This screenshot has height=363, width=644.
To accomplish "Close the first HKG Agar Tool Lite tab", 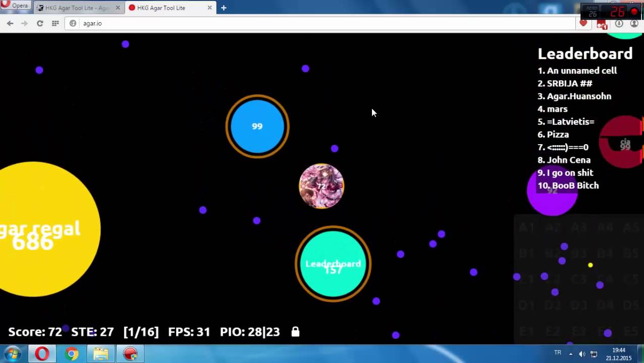I will 118,8.
